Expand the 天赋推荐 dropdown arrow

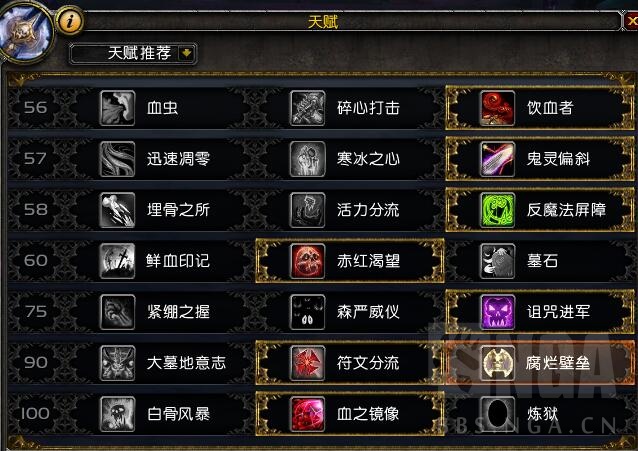tap(186, 53)
